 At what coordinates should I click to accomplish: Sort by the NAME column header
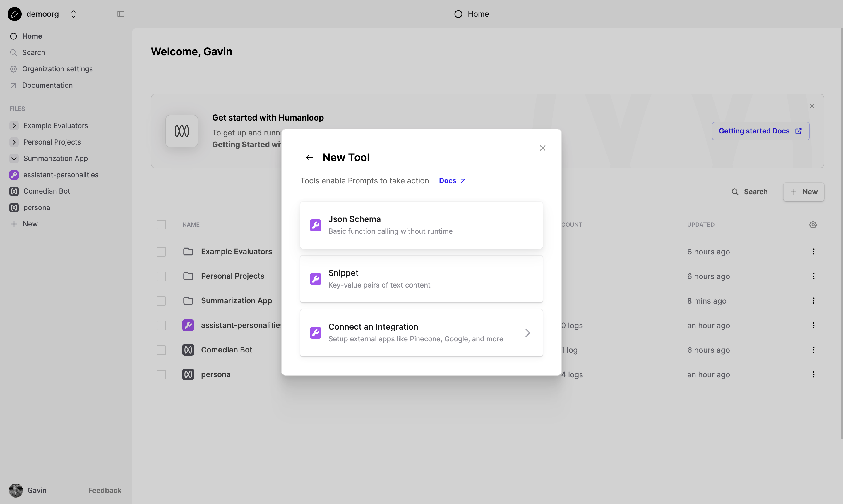[x=191, y=224]
